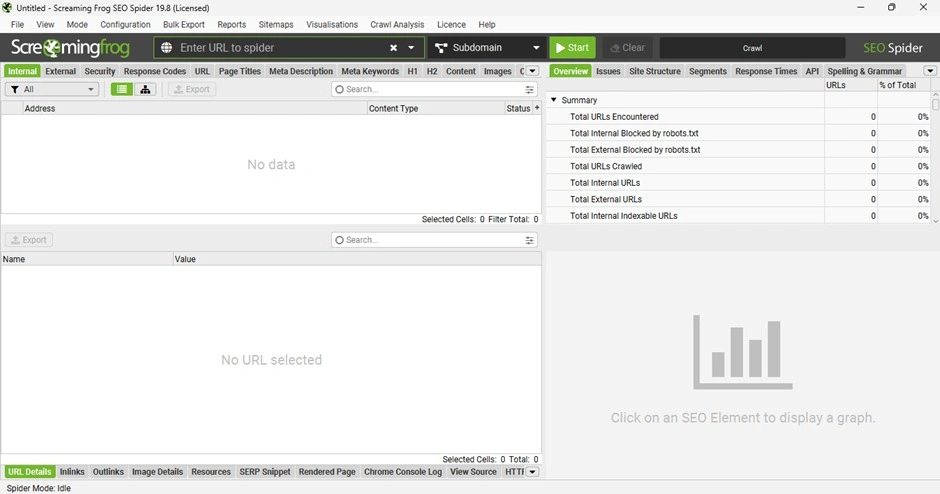Select the Response Codes tab
The height and width of the screenshot is (494, 940).
[155, 71]
